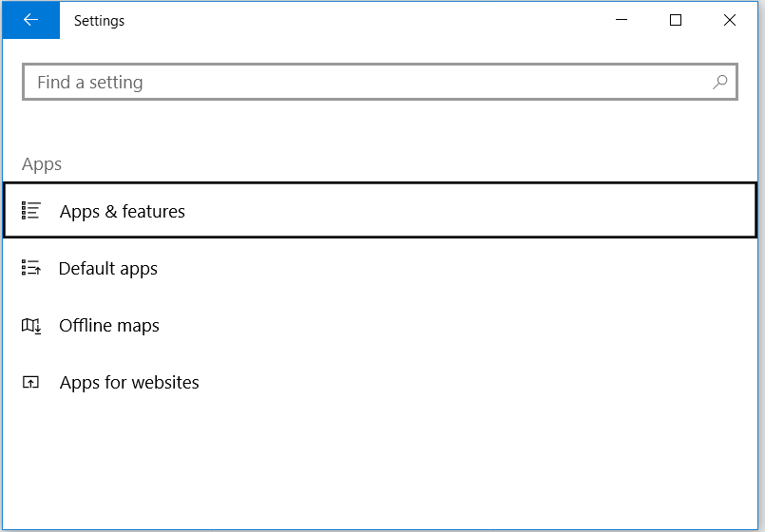Viewport: 765px width, 532px height.
Task: Click the Apps & features list icon
Action: [x=30, y=211]
